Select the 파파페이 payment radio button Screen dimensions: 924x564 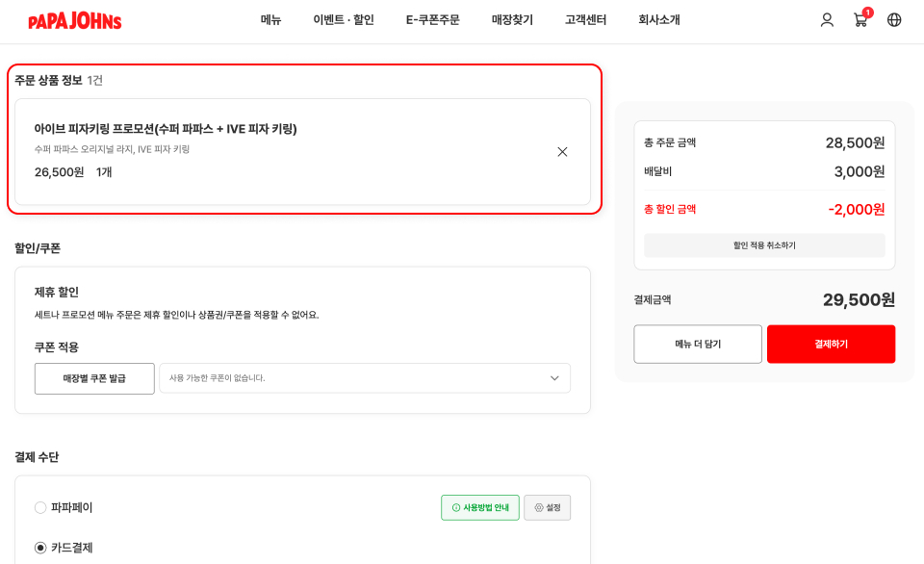pos(40,507)
